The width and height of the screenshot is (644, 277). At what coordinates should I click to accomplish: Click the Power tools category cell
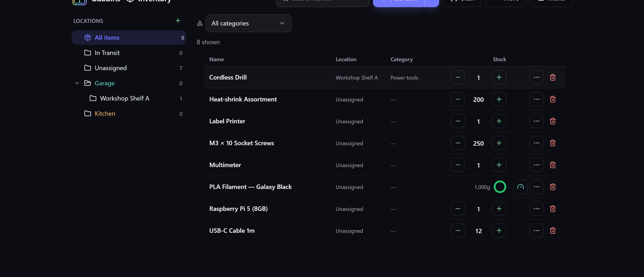[404, 78]
